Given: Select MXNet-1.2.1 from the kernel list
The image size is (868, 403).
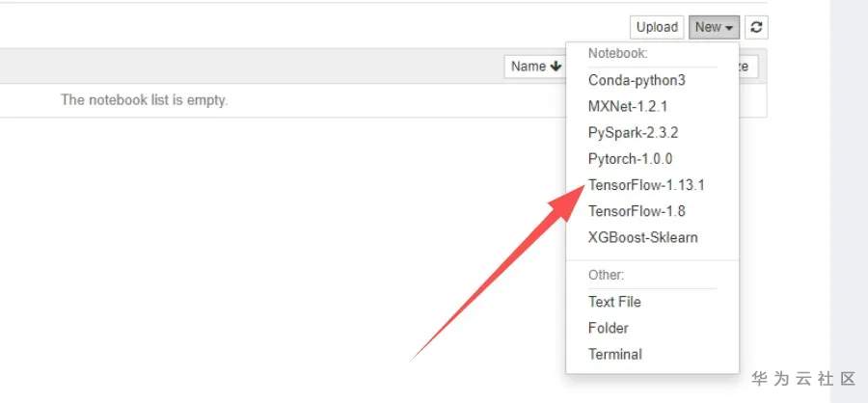Looking at the screenshot, I should [x=628, y=106].
